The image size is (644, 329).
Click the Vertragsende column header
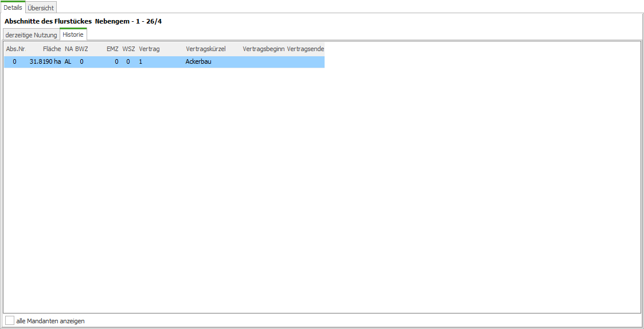(305, 49)
